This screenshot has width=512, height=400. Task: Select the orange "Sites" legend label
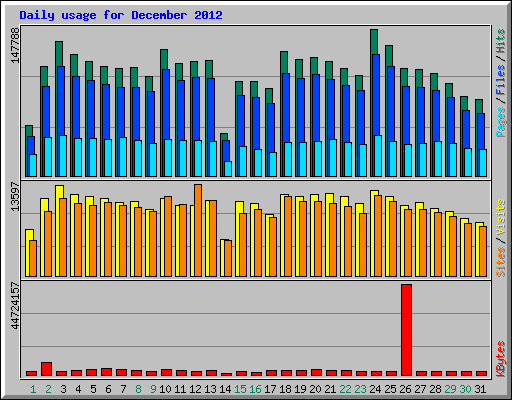[x=501, y=262]
